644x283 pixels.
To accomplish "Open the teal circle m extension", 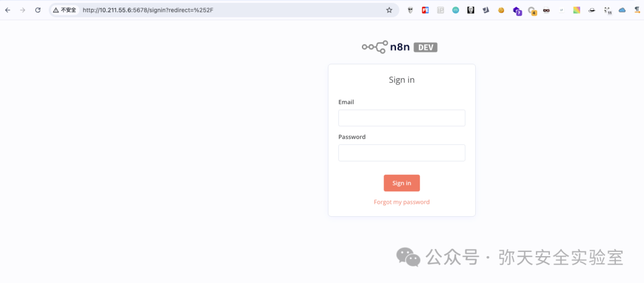I will [x=456, y=10].
